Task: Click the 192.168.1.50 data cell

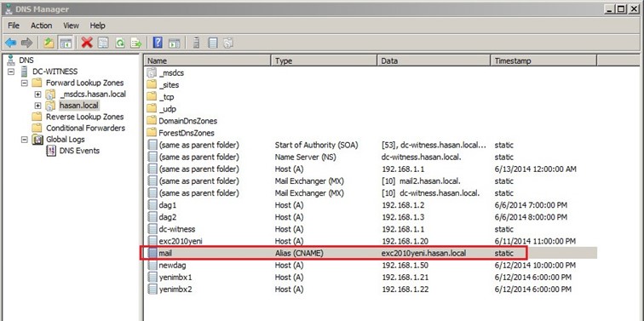Action: tap(405, 265)
